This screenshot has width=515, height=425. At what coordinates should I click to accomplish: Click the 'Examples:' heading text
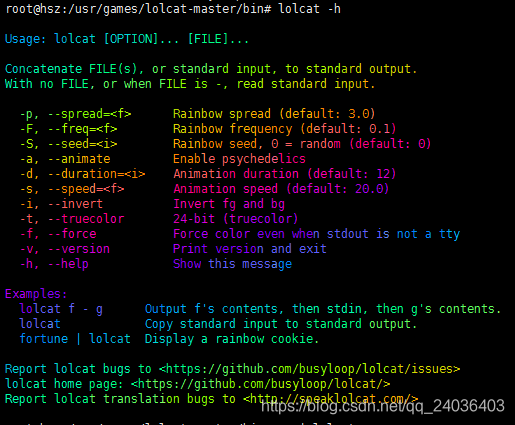pos(36,294)
